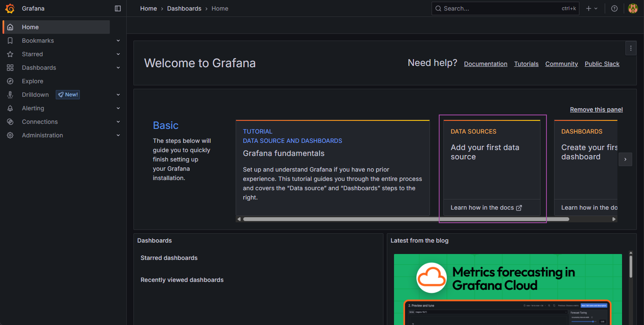Open the welcome panel three-dots menu
Image resolution: width=644 pixels, height=325 pixels.
630,48
